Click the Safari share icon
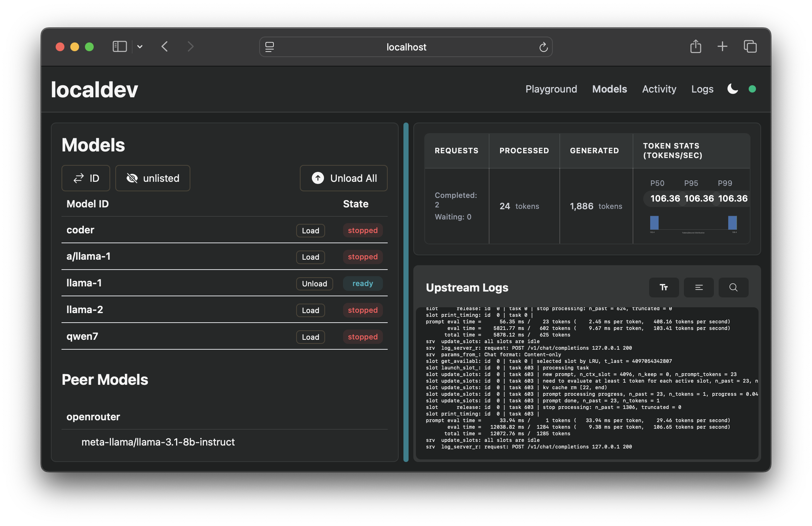The image size is (812, 526). pyautogui.click(x=696, y=47)
